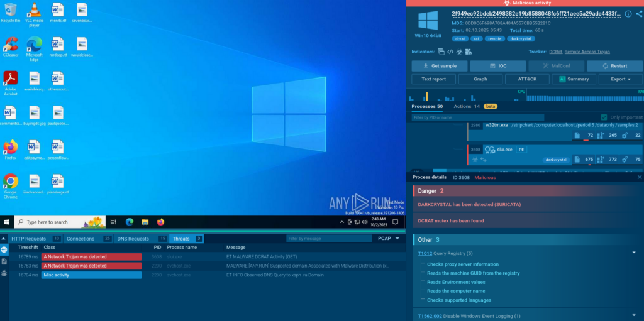The width and height of the screenshot is (644, 321).
Task: Click the network globe icon in left sidebar
Action: click(x=4, y=249)
